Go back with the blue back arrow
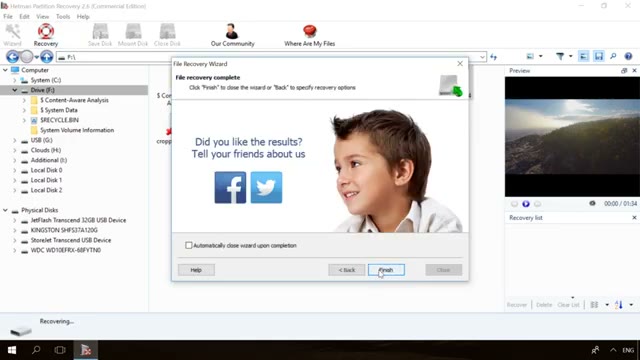This screenshot has height=360, width=640. click(13, 57)
